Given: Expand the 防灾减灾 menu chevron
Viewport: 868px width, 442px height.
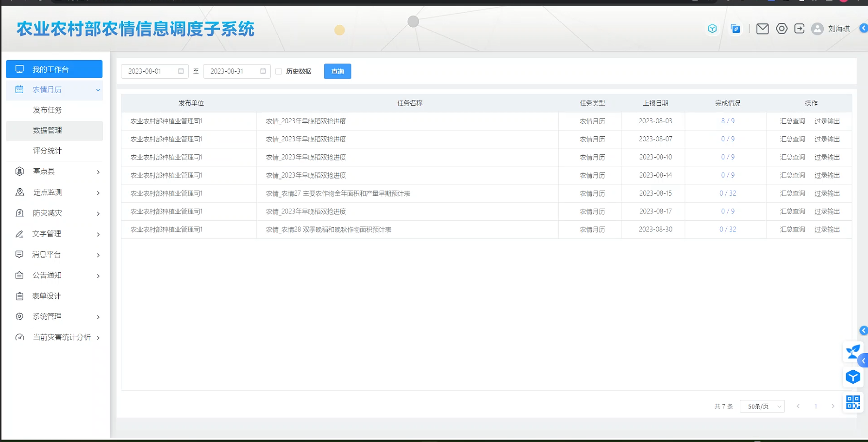Looking at the screenshot, I should coord(98,214).
